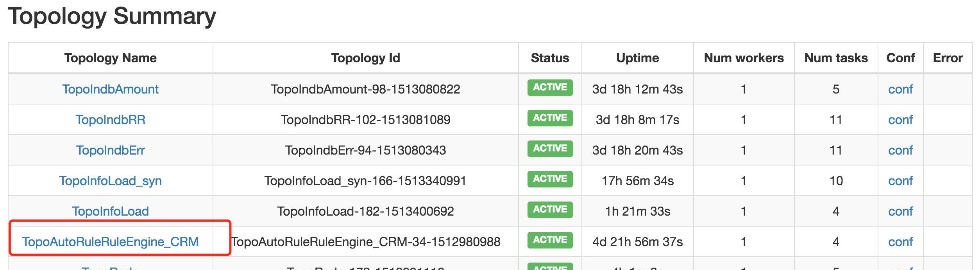Click the Uptime column header
This screenshot has height=270, width=980.
(637, 58)
